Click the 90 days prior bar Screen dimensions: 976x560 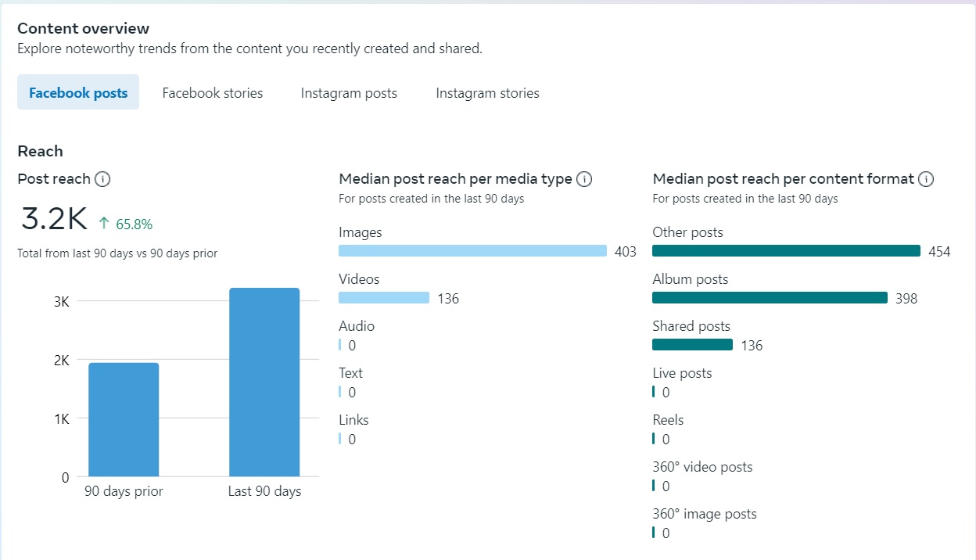[124, 419]
